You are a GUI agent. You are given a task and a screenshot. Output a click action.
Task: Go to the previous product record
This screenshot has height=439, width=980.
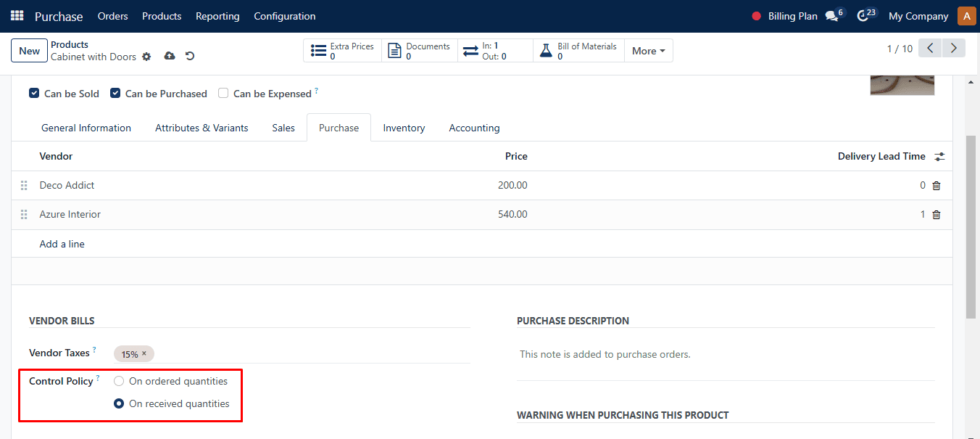click(930, 49)
